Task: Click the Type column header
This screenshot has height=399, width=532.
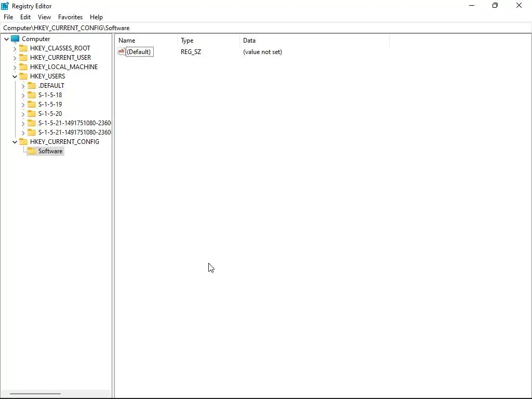Action: (x=209, y=41)
